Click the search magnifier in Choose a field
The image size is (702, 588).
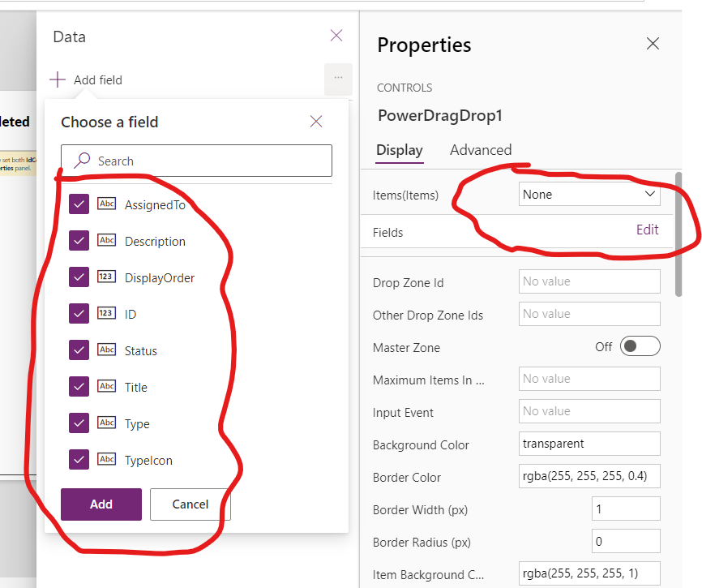tap(82, 160)
